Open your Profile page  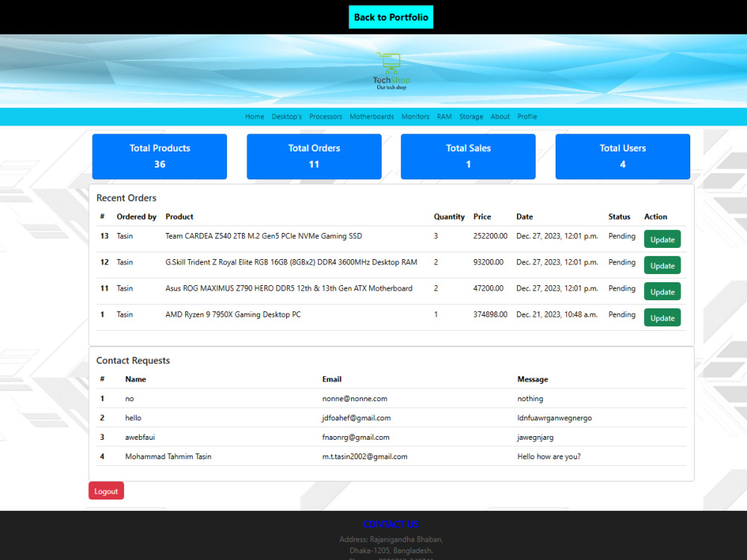pos(527,116)
